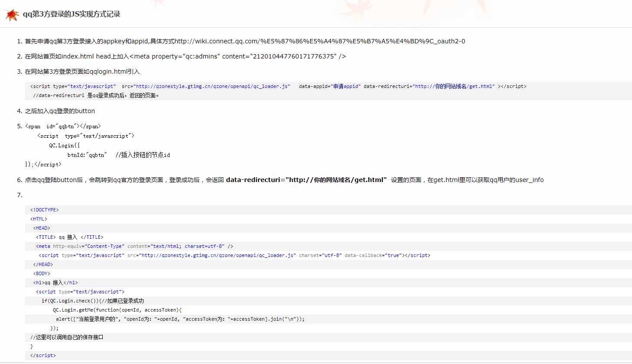Click the data-redirecturi get.html URL in step 3 code
The height and width of the screenshot is (364, 632).
click(453, 86)
